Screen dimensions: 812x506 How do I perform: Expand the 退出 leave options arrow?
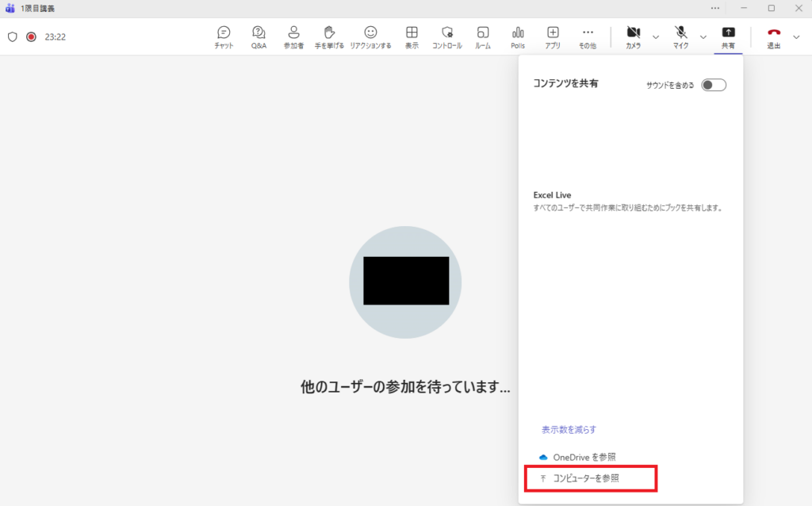(797, 36)
